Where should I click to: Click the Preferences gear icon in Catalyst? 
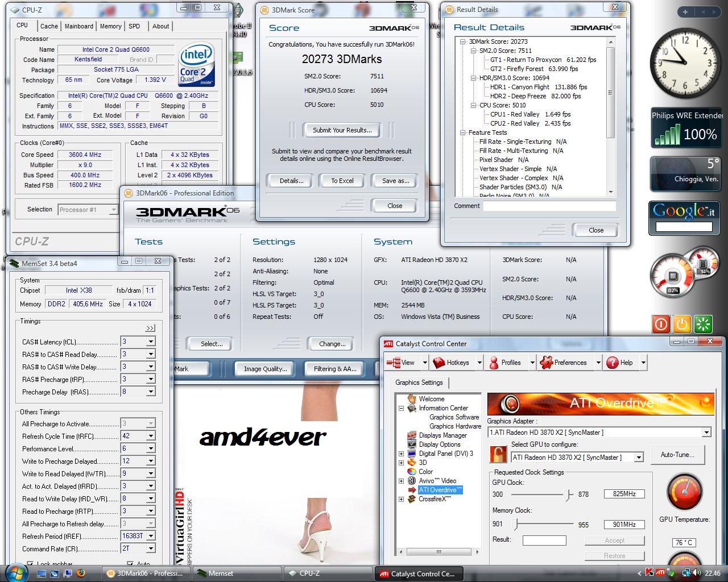[x=546, y=363]
